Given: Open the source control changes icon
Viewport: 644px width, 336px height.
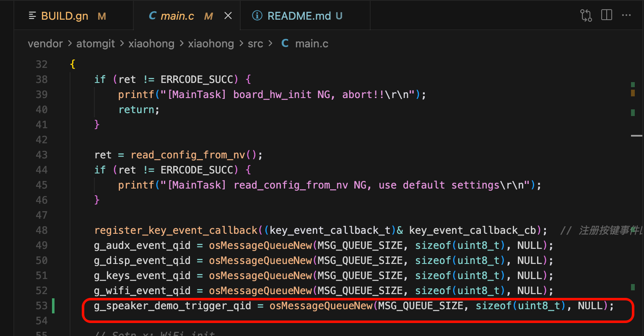Looking at the screenshot, I should [x=586, y=16].
